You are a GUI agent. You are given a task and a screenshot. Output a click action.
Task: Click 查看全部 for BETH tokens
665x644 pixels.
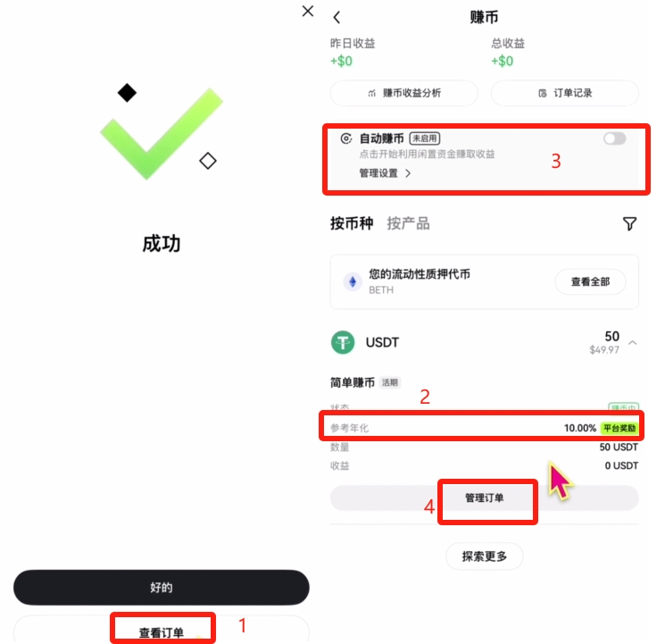tap(590, 281)
